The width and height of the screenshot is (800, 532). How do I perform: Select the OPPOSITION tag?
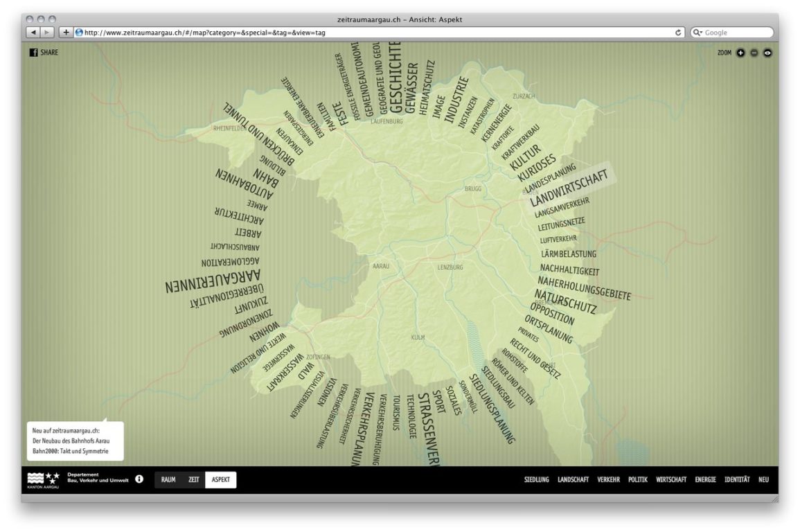pos(552,313)
